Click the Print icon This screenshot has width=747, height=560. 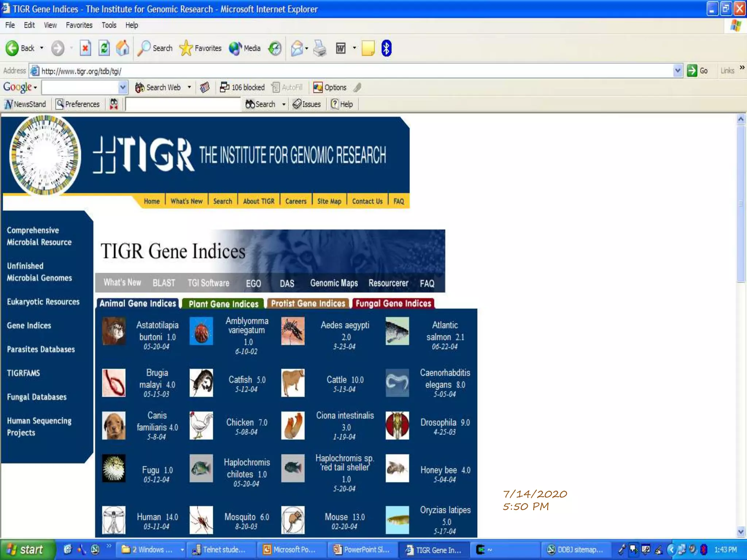pyautogui.click(x=320, y=48)
